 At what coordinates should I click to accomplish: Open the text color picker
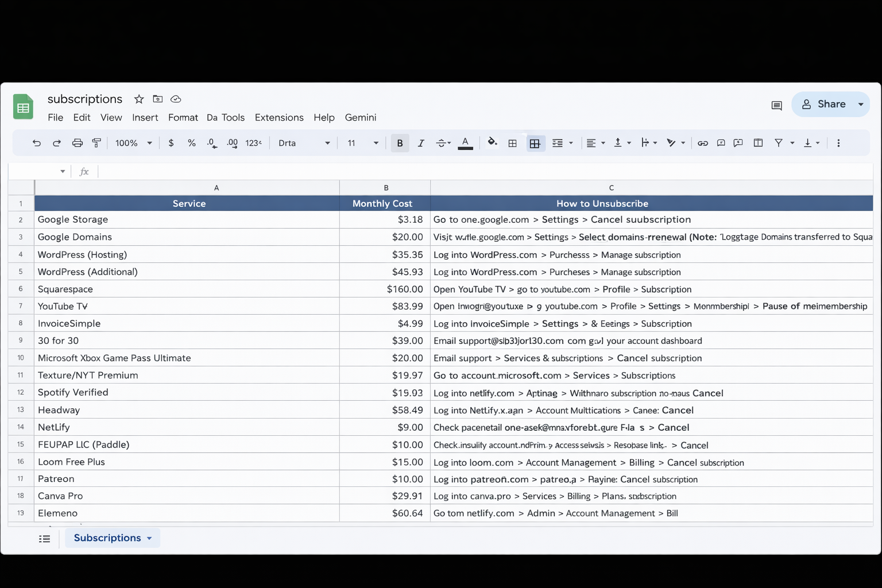coord(465,142)
